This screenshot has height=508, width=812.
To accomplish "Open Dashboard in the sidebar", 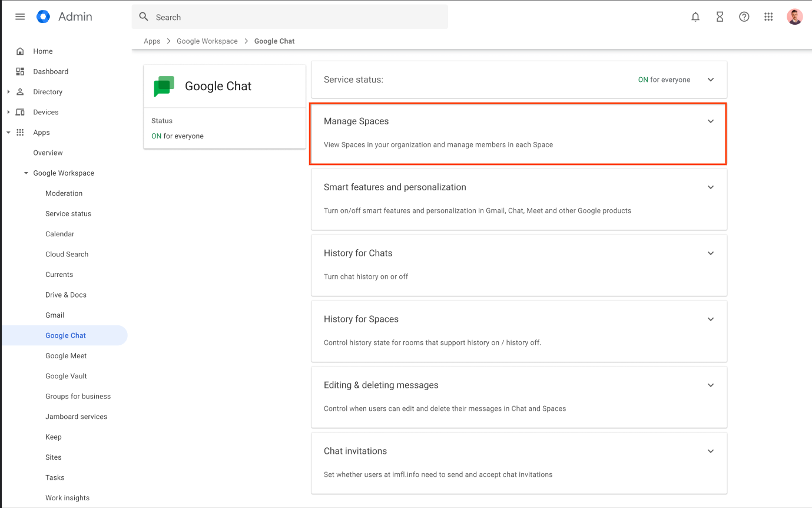I will pyautogui.click(x=51, y=71).
